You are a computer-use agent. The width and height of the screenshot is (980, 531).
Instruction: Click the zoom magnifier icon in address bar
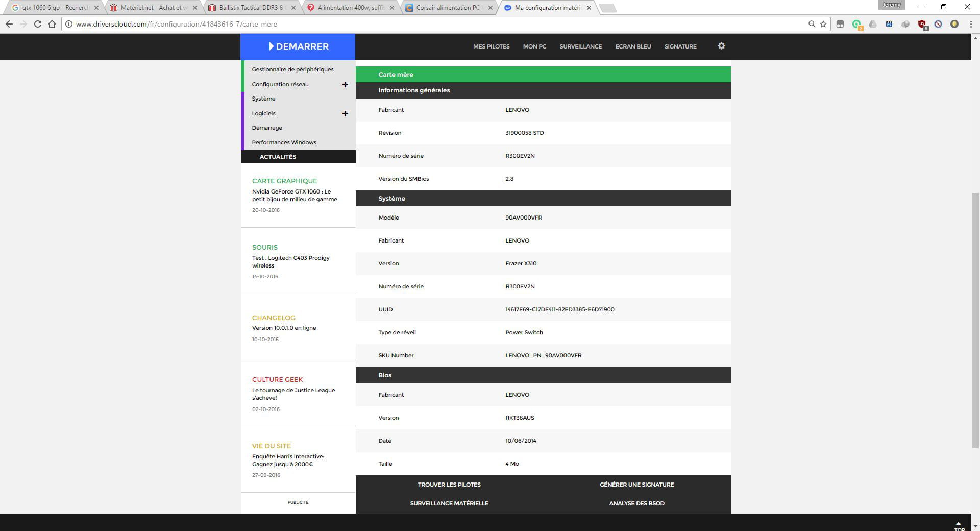(812, 24)
